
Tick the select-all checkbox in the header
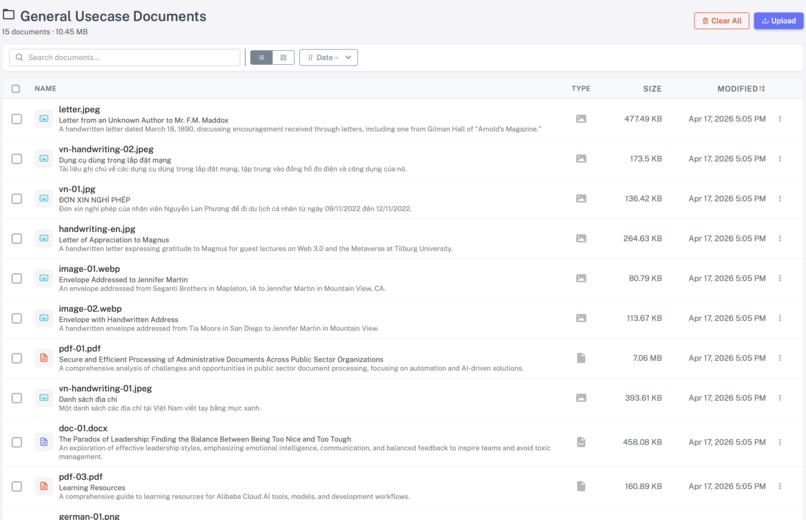point(16,89)
